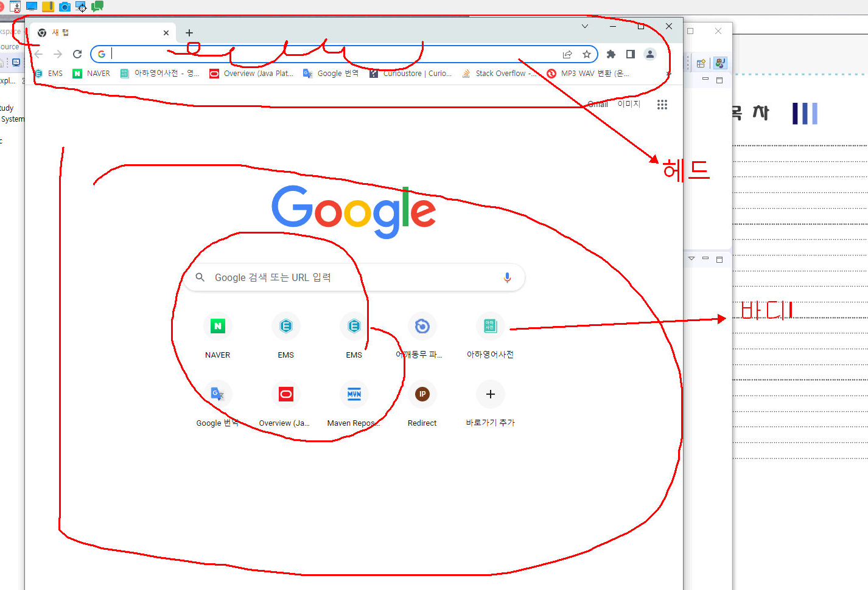Open the Overview (Java Plat... bookmark
This screenshot has height=590, width=868.
pos(251,73)
